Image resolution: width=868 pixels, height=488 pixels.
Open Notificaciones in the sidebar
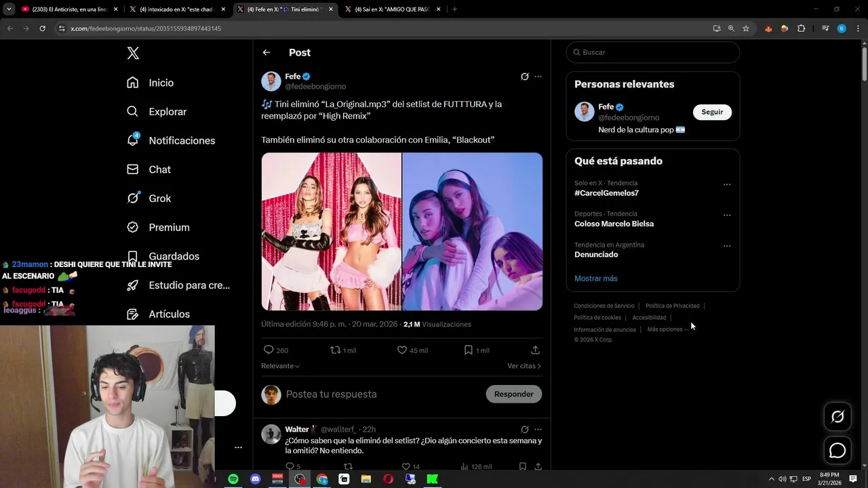171,140
